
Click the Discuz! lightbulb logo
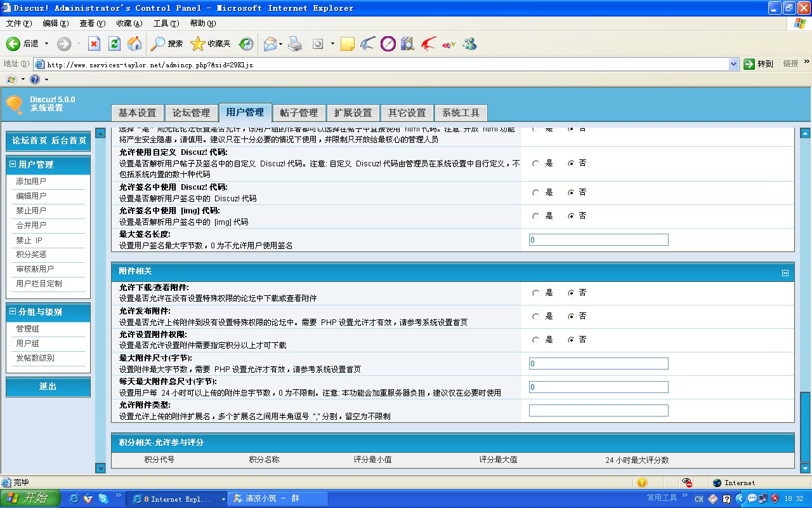point(15,105)
